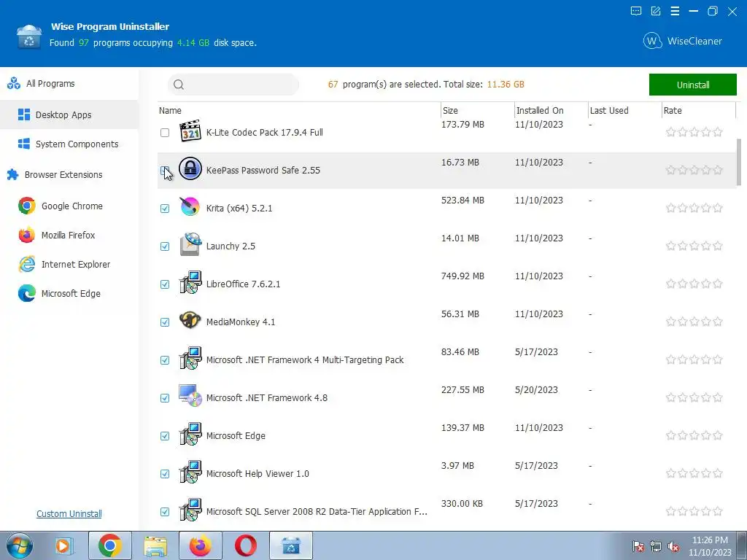Click the Wise Program Uninstaller app logo
Image resolution: width=747 pixels, height=560 pixels.
click(29, 36)
